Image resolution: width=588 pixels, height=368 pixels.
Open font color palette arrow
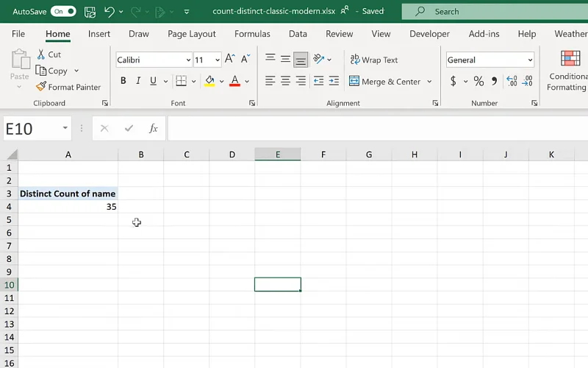point(247,81)
